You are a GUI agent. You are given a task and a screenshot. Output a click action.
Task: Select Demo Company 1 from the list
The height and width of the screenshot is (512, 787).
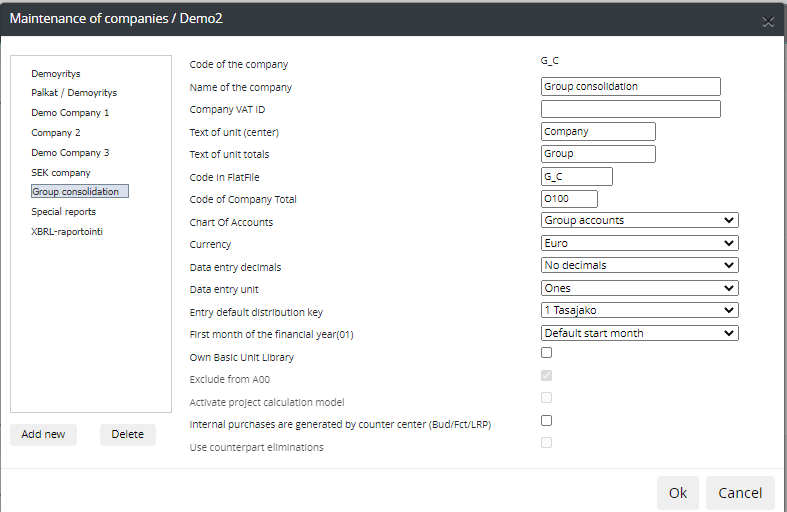[x=70, y=113]
